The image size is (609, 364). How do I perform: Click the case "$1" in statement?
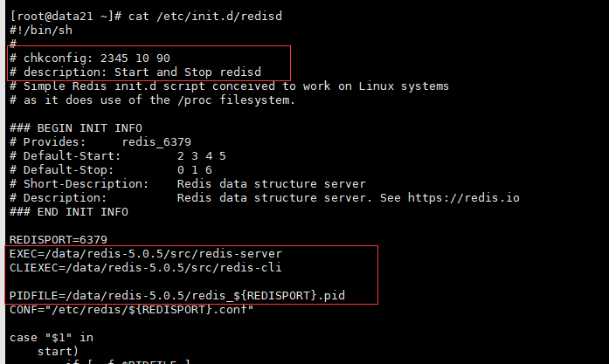tap(52, 338)
